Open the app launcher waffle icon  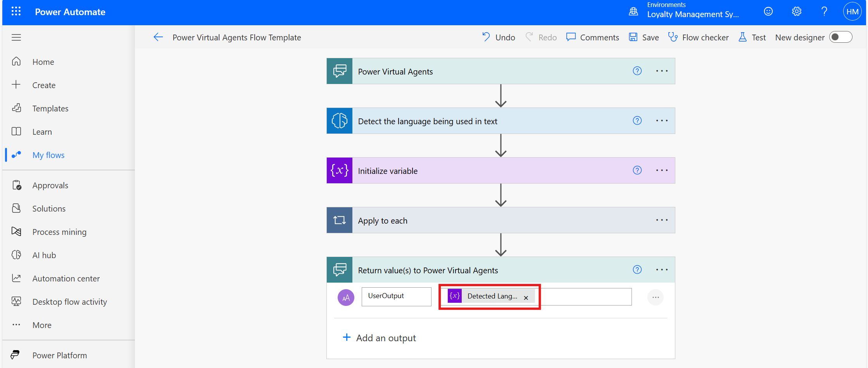(16, 12)
